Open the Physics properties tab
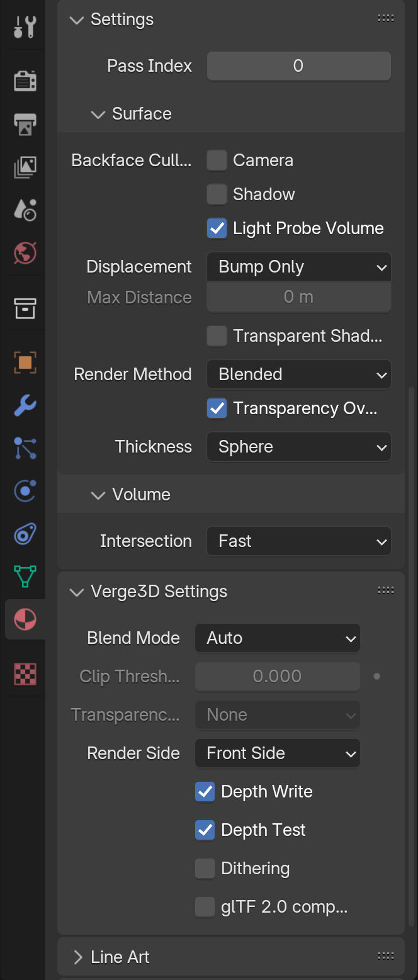The width and height of the screenshot is (418, 980). coord(25,492)
